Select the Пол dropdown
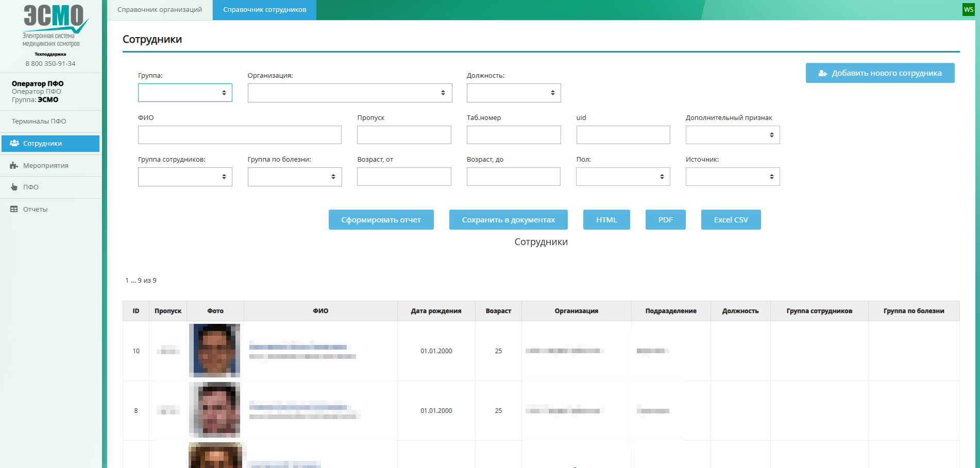The image size is (980, 468). coord(622,177)
